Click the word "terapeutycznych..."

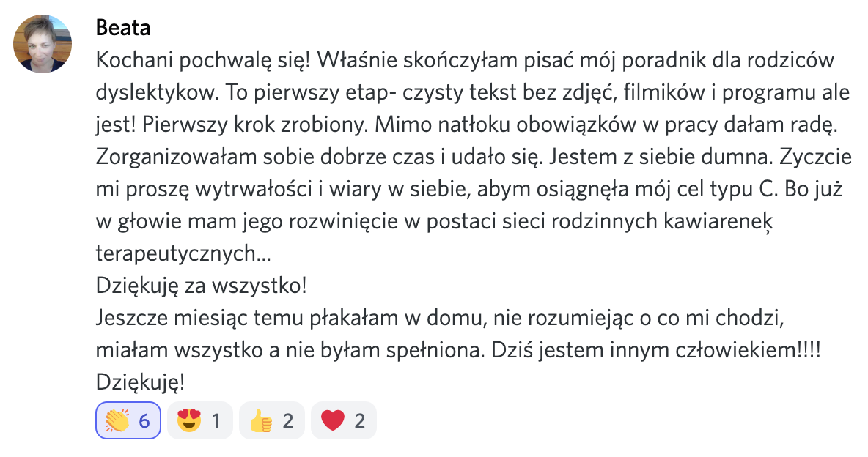(182, 253)
